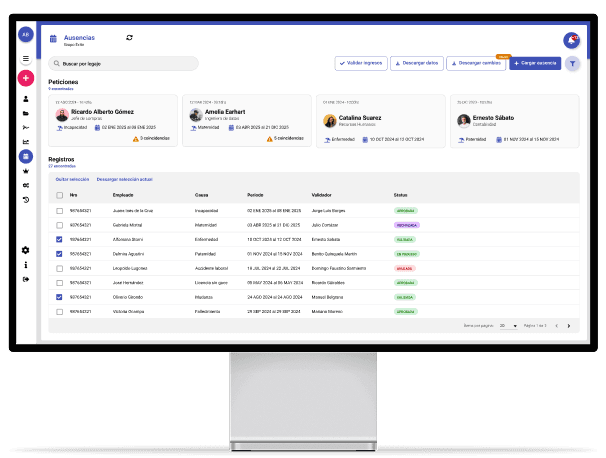Sort the table by Status column header
The height and width of the screenshot is (458, 606).
(400, 194)
